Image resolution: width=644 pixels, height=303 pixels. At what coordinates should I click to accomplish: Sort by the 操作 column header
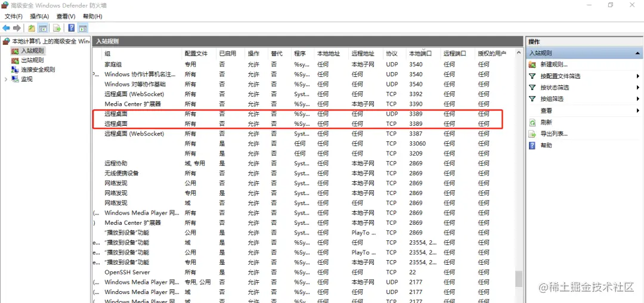[256, 53]
